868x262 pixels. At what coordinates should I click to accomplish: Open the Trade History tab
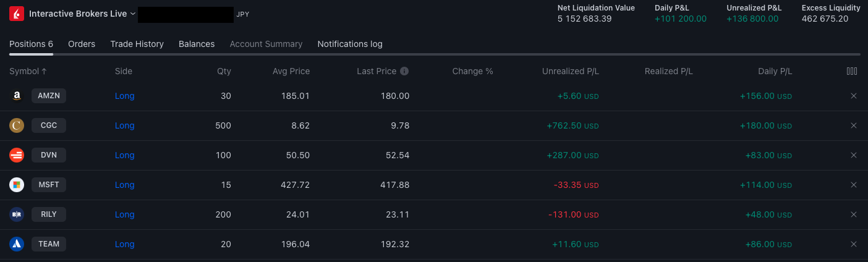pyautogui.click(x=137, y=44)
